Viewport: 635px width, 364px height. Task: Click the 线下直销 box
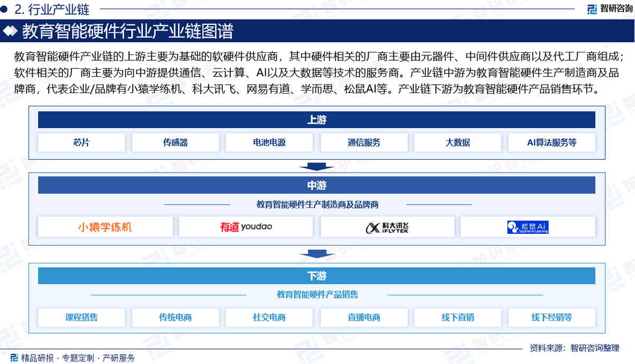[458, 317]
